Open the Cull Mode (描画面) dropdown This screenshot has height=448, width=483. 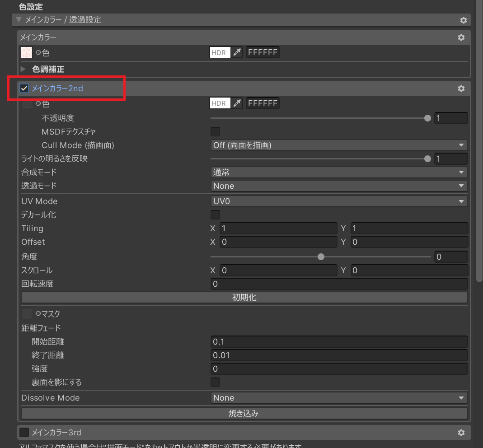[x=339, y=145]
